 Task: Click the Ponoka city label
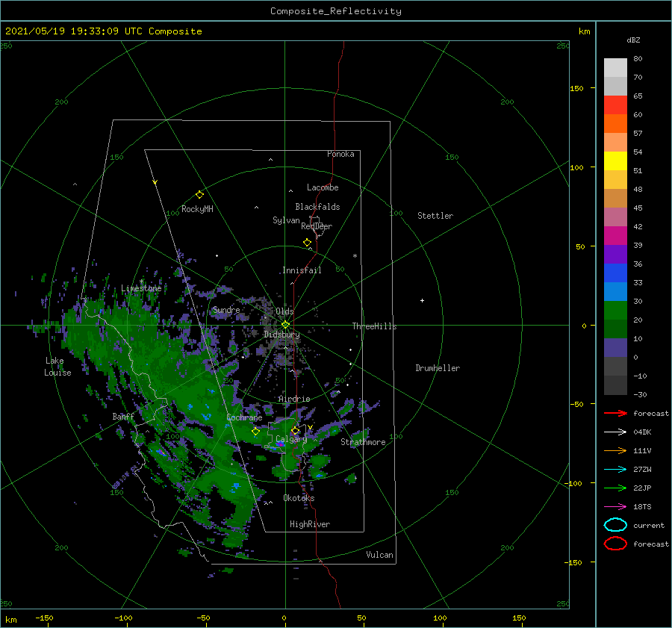[x=340, y=154]
